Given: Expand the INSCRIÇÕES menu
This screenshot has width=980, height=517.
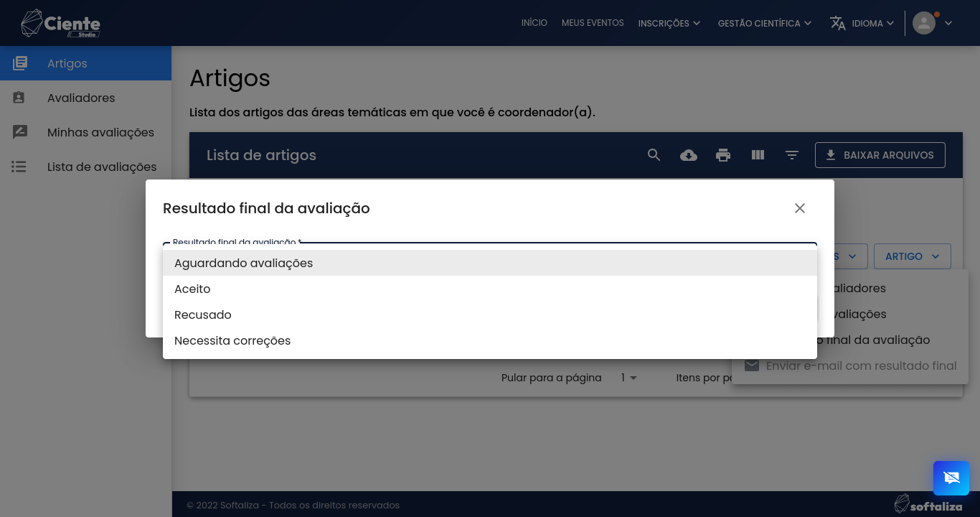Looking at the screenshot, I should click(x=669, y=23).
